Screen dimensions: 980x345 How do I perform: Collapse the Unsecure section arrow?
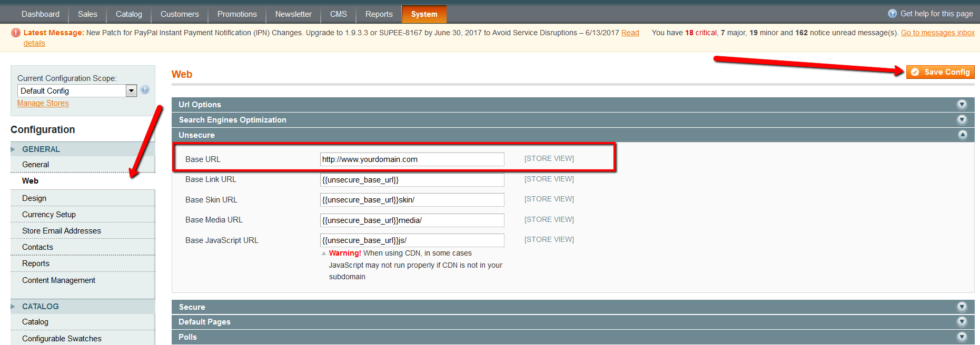962,135
